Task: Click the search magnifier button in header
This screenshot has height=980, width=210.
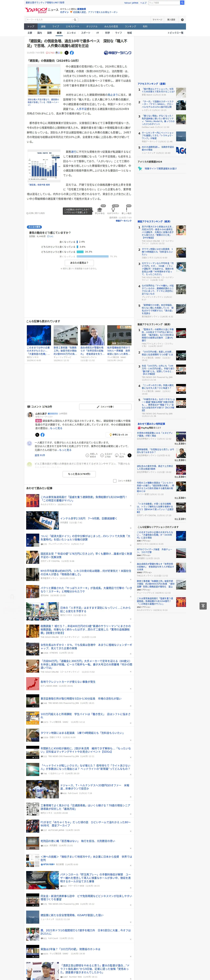Action: point(182,3)
